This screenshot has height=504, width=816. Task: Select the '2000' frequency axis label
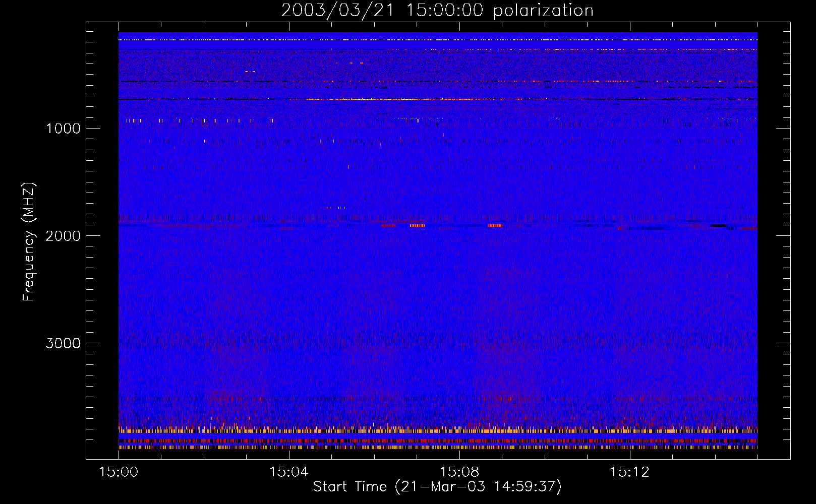63,236
